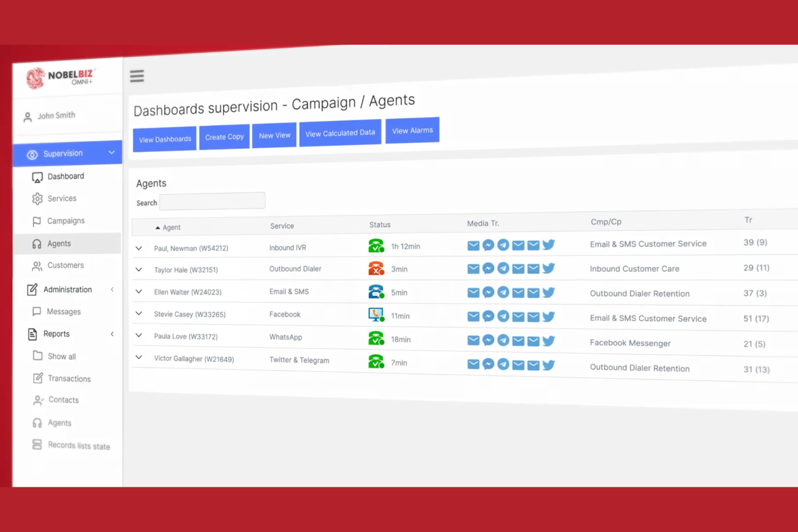This screenshot has width=798, height=532.
Task: Click the NobelBiz Omni+ logo
Action: pyautogui.click(x=60, y=78)
